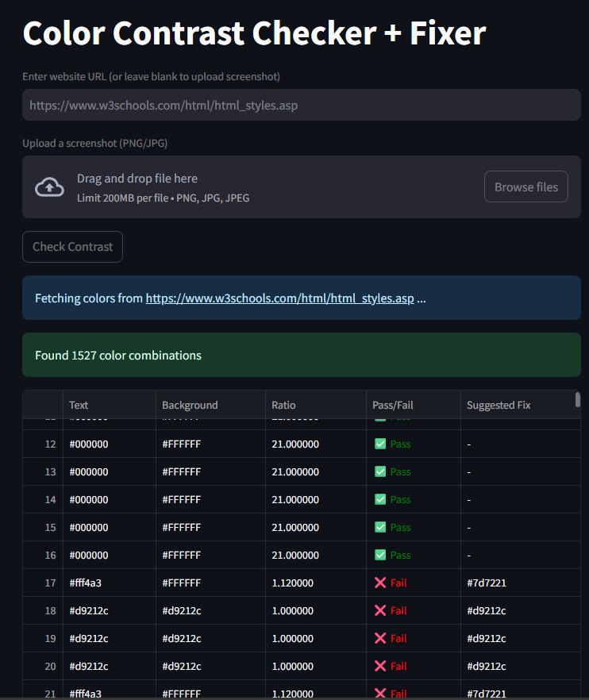The height and width of the screenshot is (700, 589).
Task: Click the red Fail cross in row 19
Action: (380, 638)
